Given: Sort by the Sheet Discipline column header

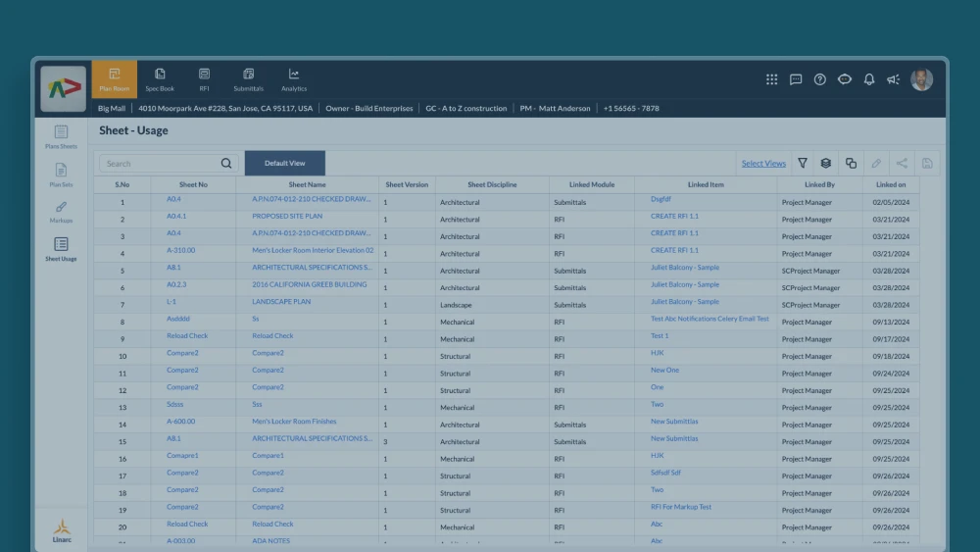Looking at the screenshot, I should point(492,184).
